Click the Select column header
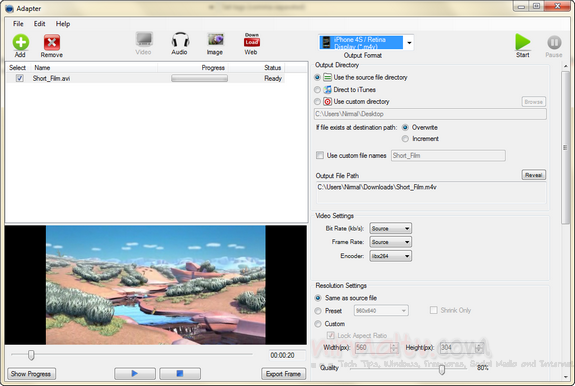The image size is (575, 386). pos(17,67)
